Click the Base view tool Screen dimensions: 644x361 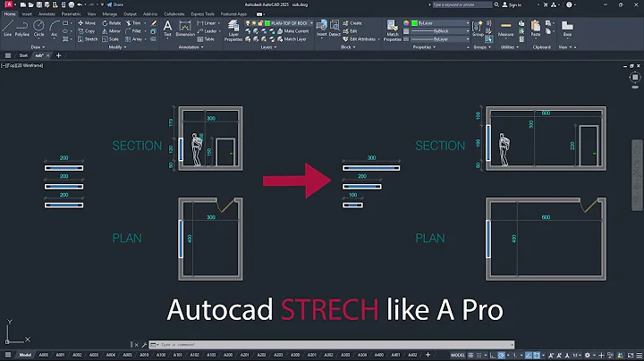[567, 29]
